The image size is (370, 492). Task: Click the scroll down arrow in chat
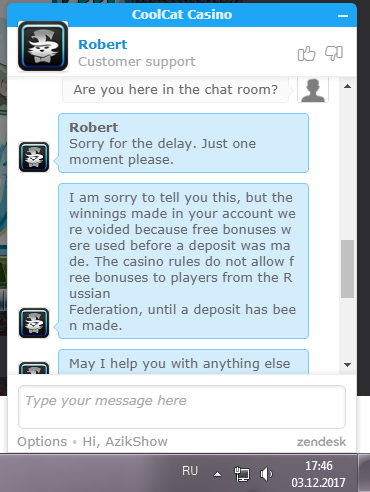tap(347, 365)
